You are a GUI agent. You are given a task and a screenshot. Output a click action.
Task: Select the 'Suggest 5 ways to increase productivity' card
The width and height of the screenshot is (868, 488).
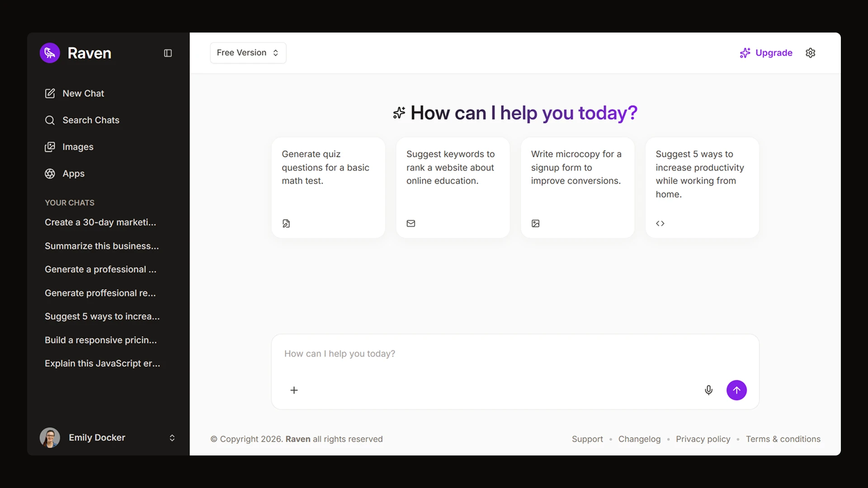point(702,188)
